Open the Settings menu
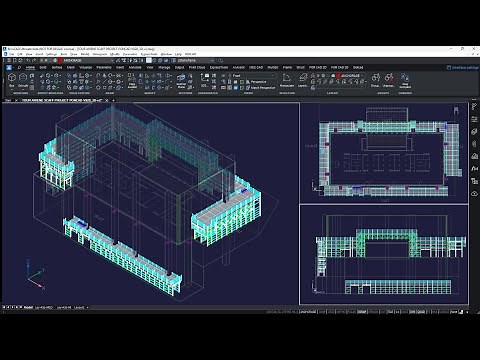The width and height of the screenshot is (480, 360). click(51, 54)
